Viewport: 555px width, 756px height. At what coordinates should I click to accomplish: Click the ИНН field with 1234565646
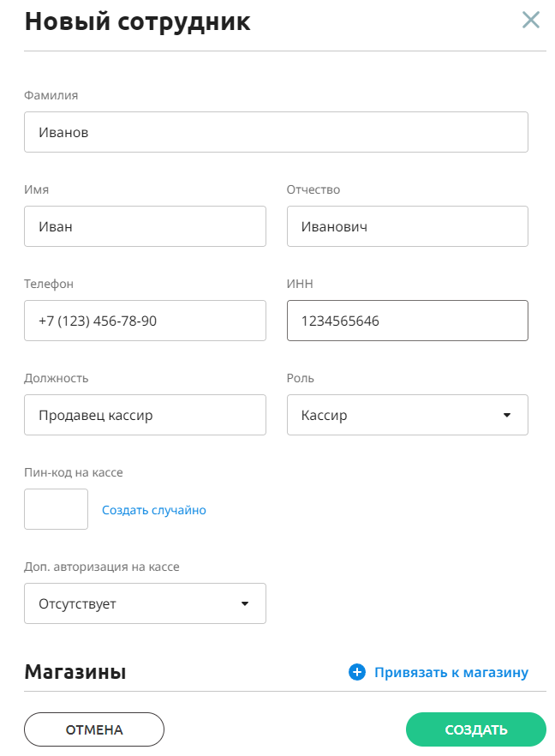click(408, 321)
